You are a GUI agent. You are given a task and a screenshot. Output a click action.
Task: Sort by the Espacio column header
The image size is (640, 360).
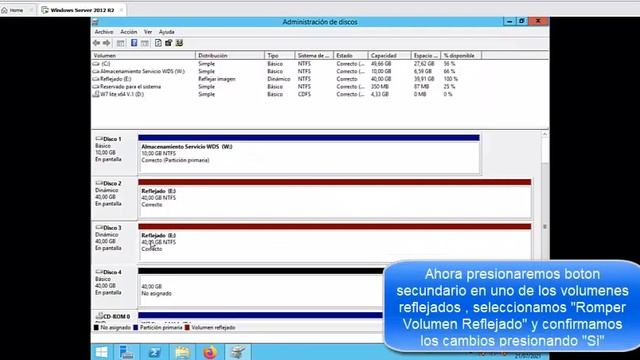(426, 56)
